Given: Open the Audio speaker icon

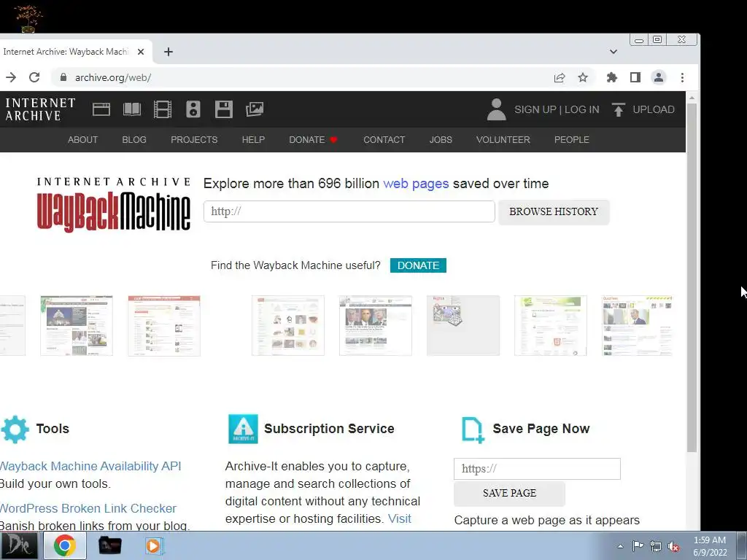Looking at the screenshot, I should tap(193, 109).
